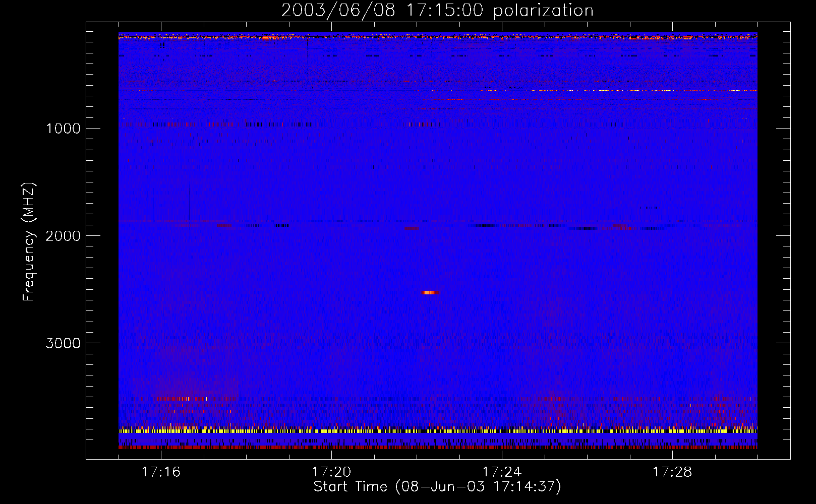This screenshot has width=816, height=504.
Task: Click the 17:24 time tick label
Action: tap(502, 472)
